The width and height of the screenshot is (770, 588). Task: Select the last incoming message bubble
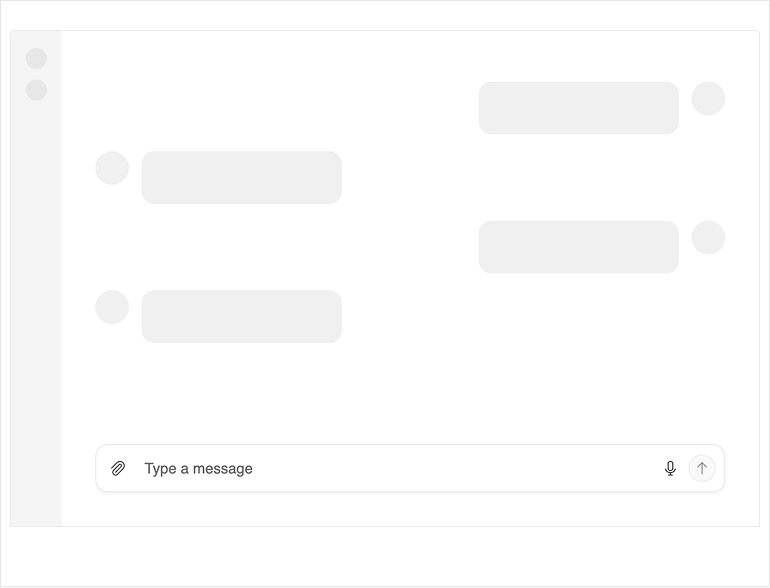[x=241, y=316]
